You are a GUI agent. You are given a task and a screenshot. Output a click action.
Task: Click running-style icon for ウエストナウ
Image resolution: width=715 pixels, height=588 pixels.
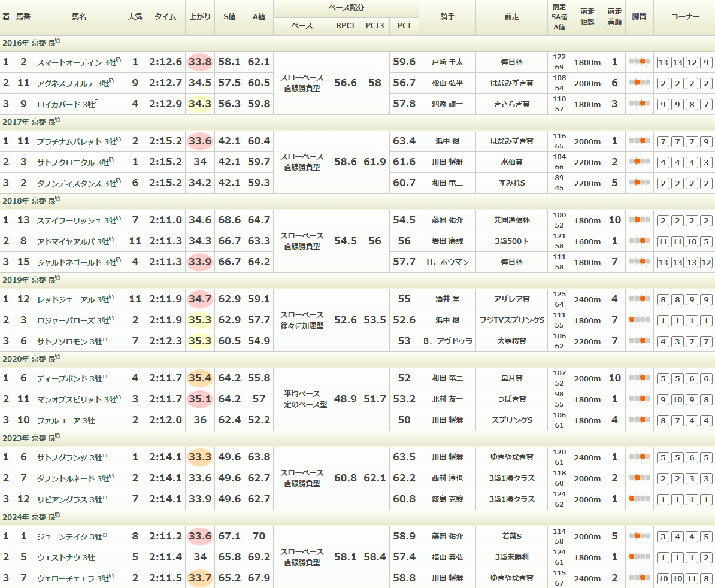[x=639, y=557]
